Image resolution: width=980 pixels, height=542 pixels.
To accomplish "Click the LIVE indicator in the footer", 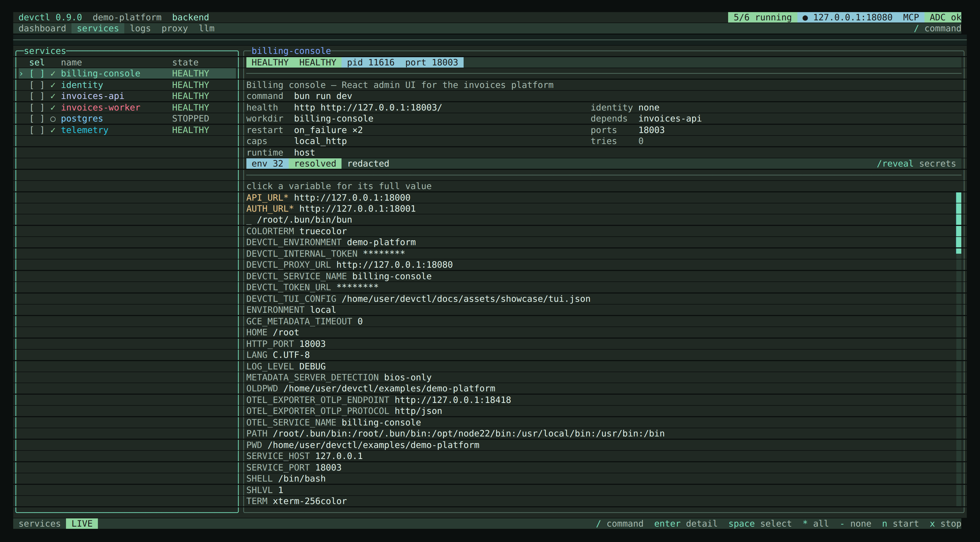I will click(x=82, y=524).
